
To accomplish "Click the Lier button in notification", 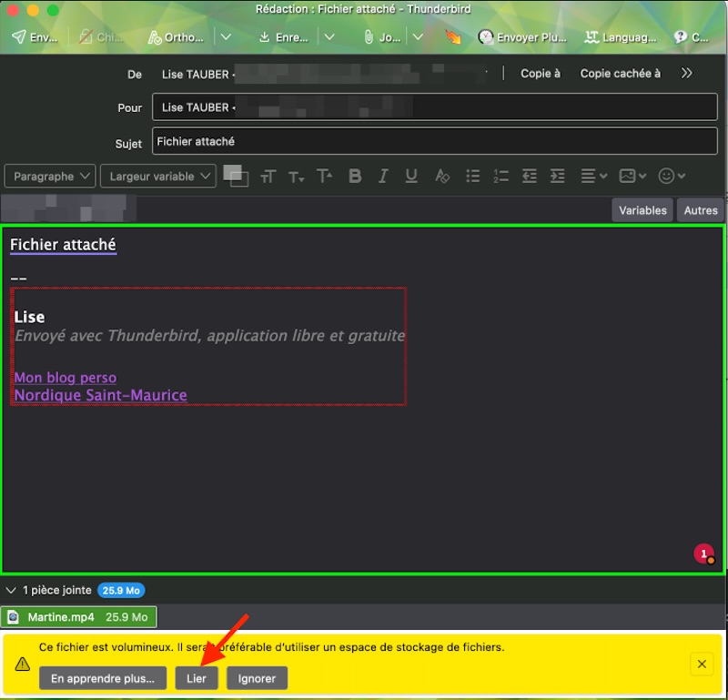I will point(197,678).
